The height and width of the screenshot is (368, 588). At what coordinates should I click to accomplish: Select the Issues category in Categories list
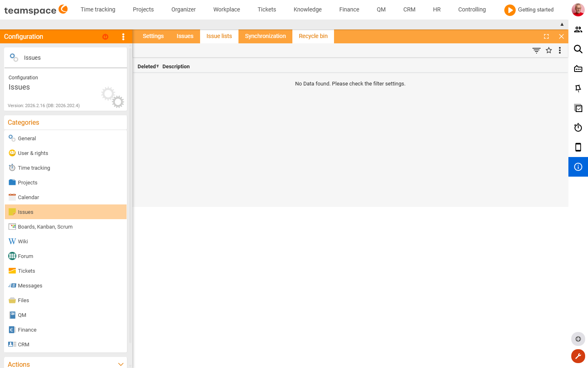coord(65,212)
